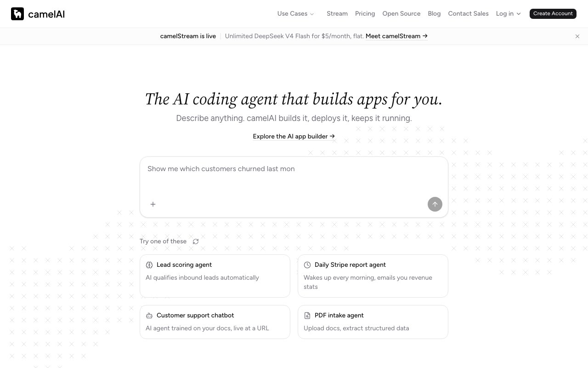Go to the Pricing page
The image size is (588, 368).
(365, 14)
